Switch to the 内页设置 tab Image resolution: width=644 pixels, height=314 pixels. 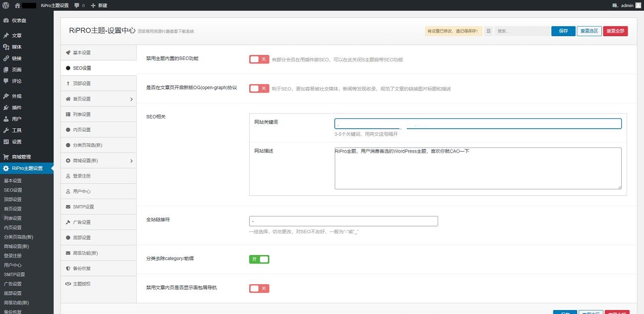98,130
